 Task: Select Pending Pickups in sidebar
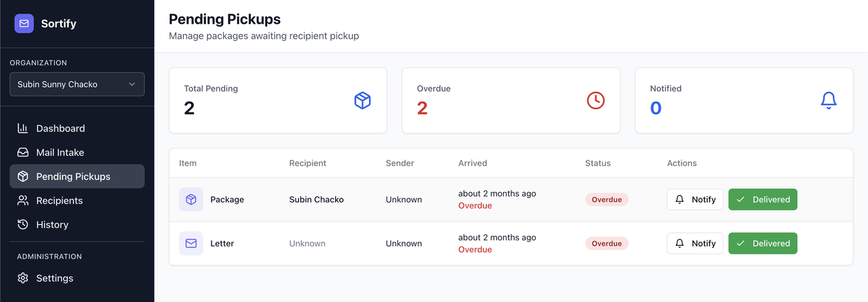[73, 177]
